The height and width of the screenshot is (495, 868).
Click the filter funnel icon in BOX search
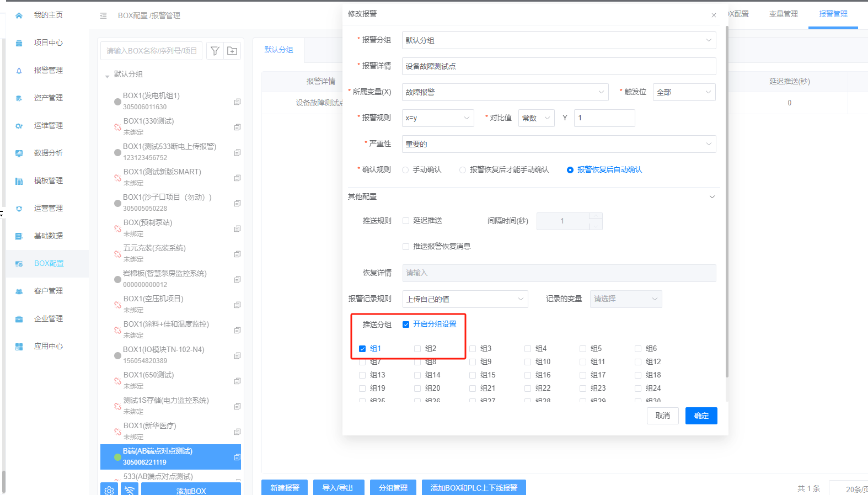(215, 51)
